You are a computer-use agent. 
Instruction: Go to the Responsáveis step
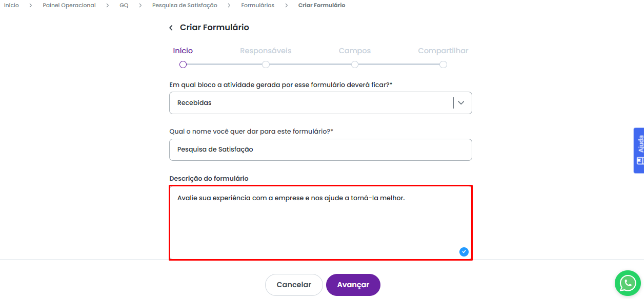pos(266,51)
